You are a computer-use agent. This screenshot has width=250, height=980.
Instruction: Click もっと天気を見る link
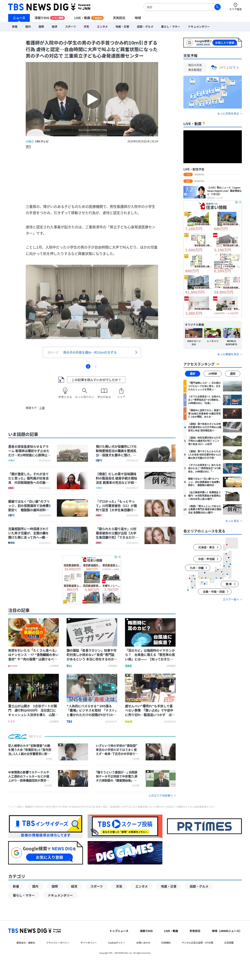229,113
